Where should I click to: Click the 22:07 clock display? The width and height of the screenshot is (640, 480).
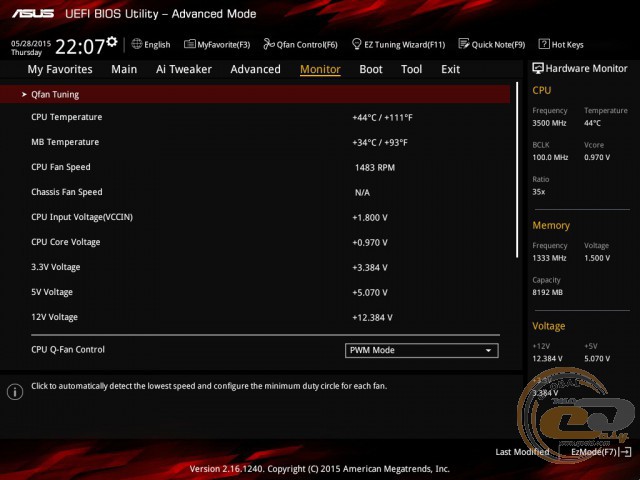pos(80,47)
